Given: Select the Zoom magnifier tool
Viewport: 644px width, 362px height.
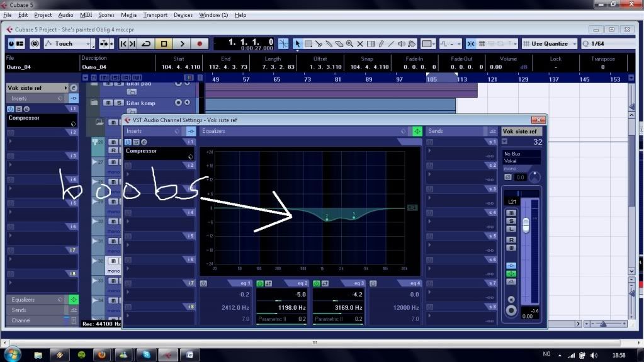Looking at the screenshot, I should pos(349,43).
